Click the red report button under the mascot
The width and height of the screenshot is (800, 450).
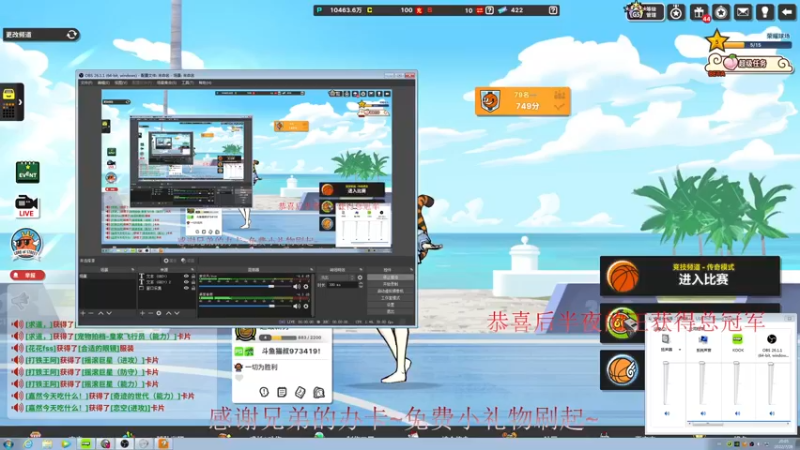(x=28, y=275)
